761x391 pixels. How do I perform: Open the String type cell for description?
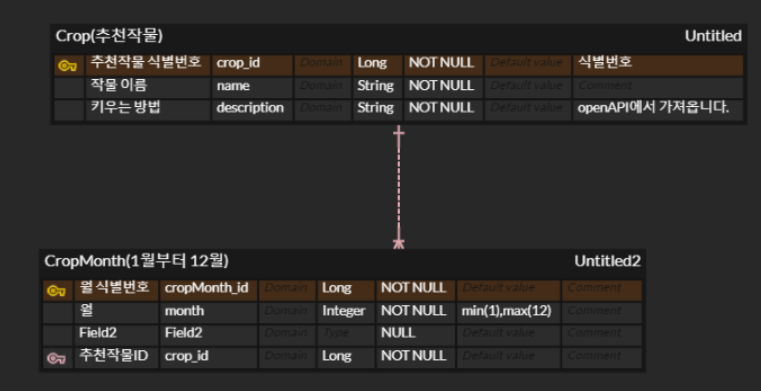tap(378, 110)
